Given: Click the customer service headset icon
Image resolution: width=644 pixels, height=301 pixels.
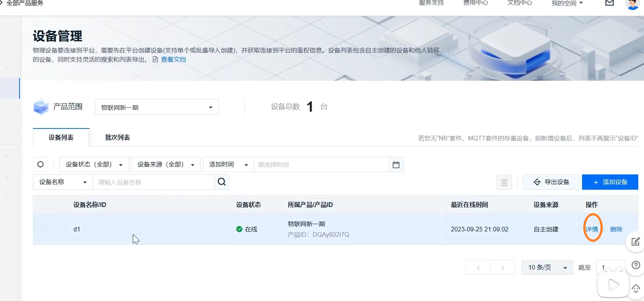Looking at the screenshot, I should [x=636, y=289].
